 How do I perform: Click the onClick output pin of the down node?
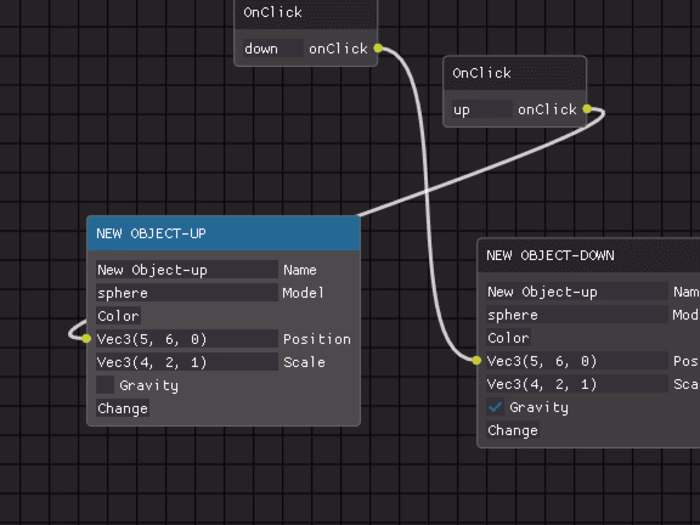point(378,48)
